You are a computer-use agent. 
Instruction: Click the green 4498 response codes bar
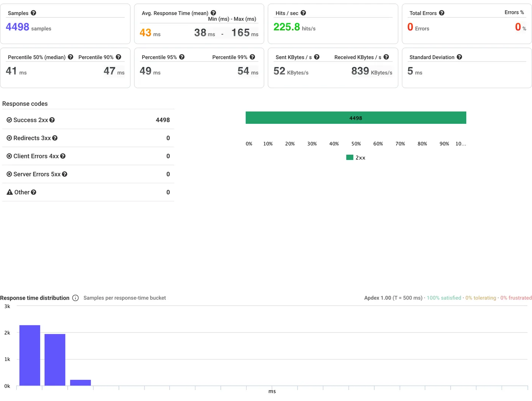click(x=356, y=118)
